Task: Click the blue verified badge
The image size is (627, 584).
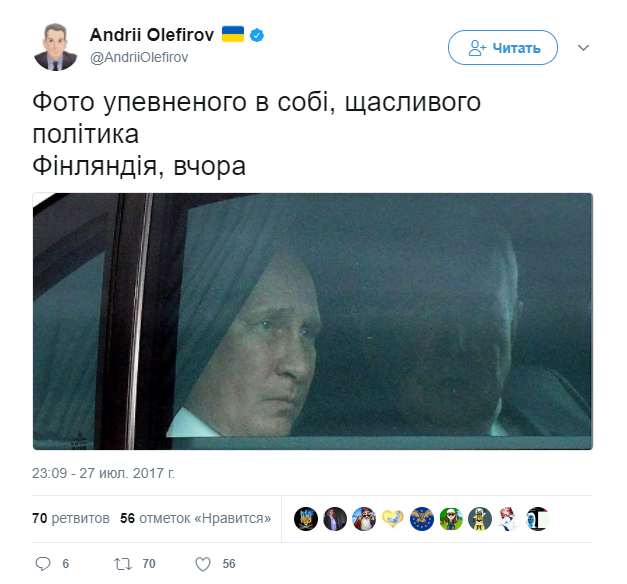Action: [257, 35]
